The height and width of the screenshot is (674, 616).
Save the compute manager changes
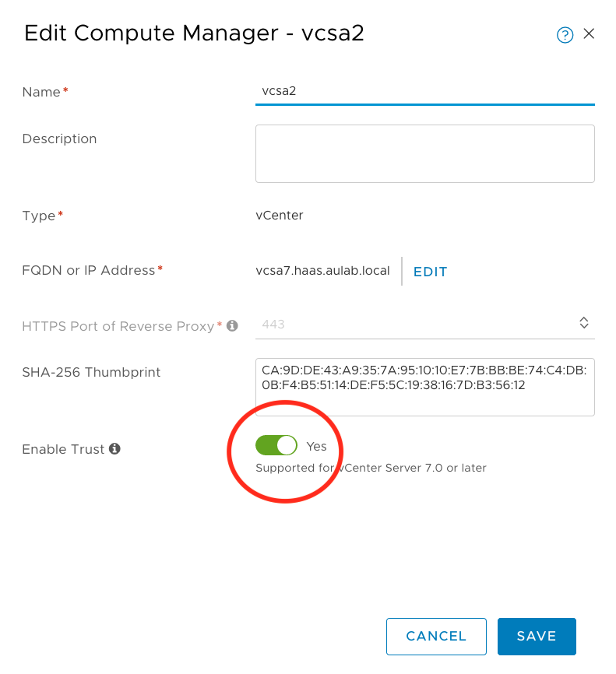coord(537,637)
